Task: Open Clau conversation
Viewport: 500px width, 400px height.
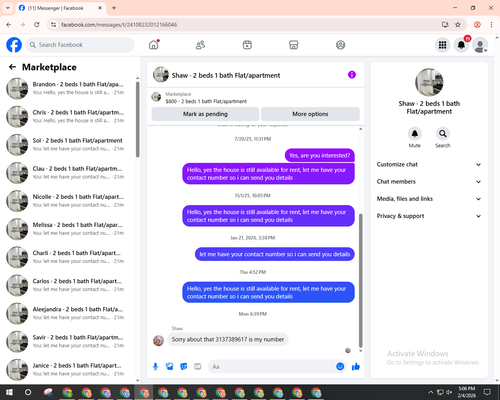Action: 68,173
